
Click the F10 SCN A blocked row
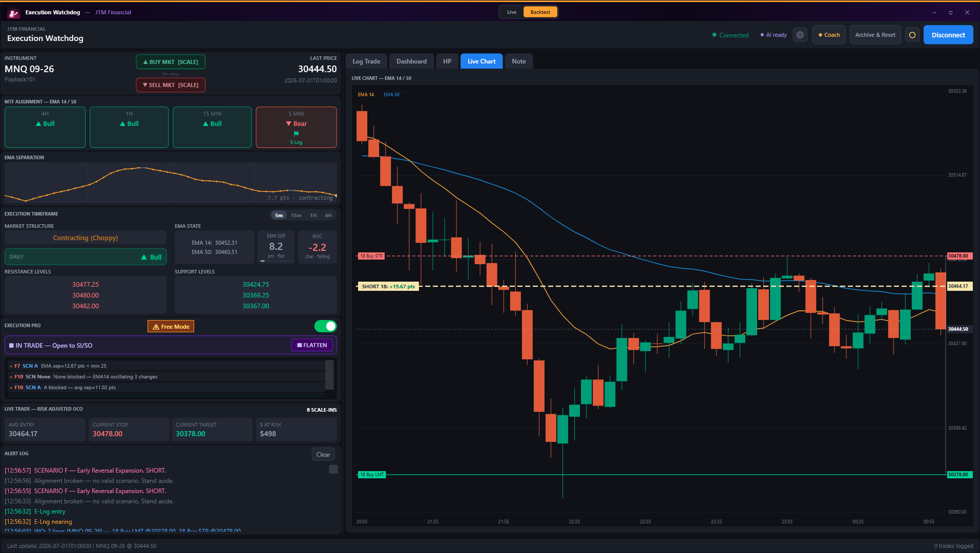click(166, 388)
